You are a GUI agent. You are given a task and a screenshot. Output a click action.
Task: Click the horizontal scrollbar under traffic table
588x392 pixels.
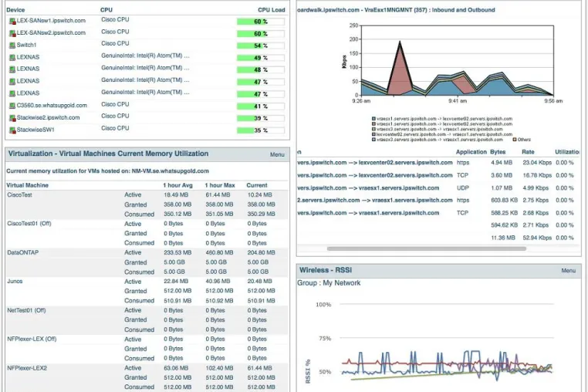click(427, 248)
